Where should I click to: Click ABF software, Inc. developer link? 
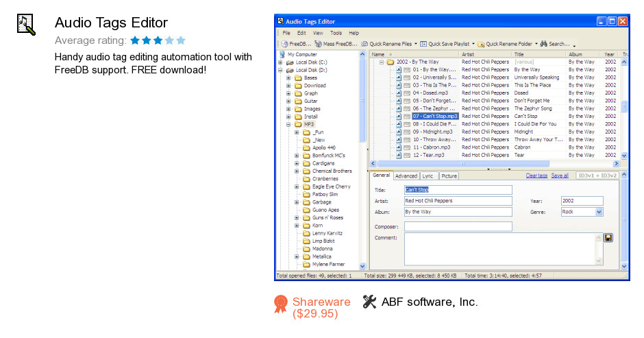click(x=429, y=302)
